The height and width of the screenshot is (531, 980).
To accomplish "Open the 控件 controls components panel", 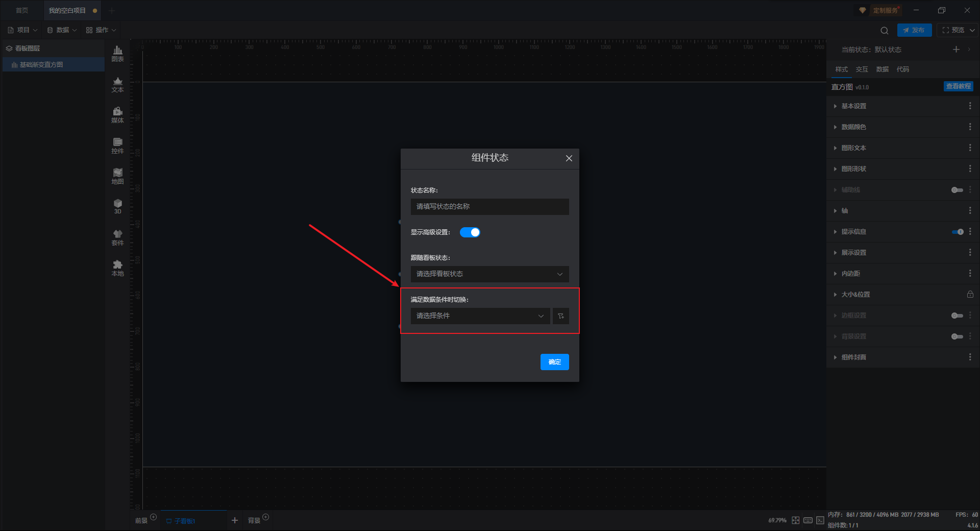I will tap(117, 146).
